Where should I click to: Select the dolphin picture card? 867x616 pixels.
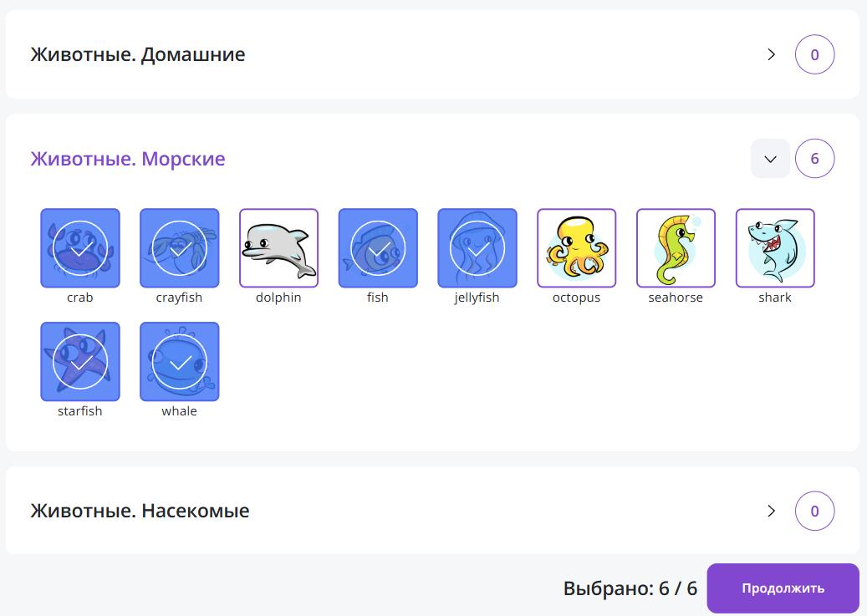click(x=278, y=248)
